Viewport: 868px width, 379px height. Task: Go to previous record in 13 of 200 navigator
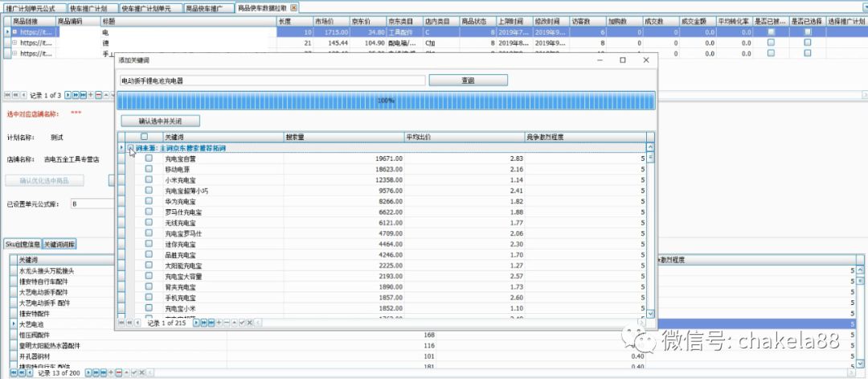coord(30,373)
